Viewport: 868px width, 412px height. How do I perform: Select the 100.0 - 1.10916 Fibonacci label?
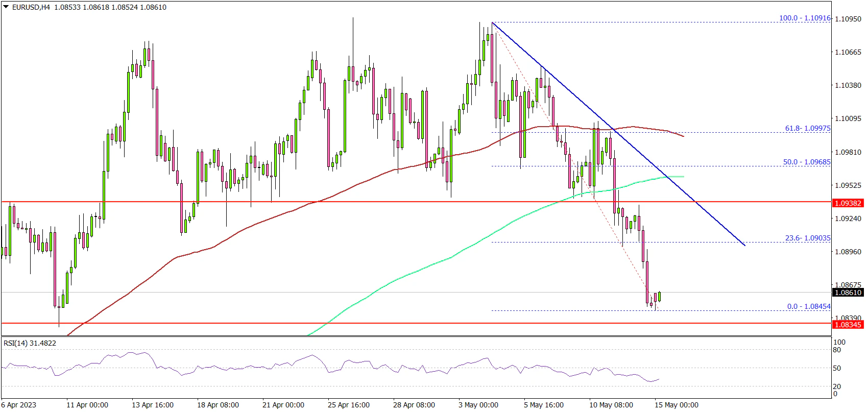pyautogui.click(x=804, y=18)
